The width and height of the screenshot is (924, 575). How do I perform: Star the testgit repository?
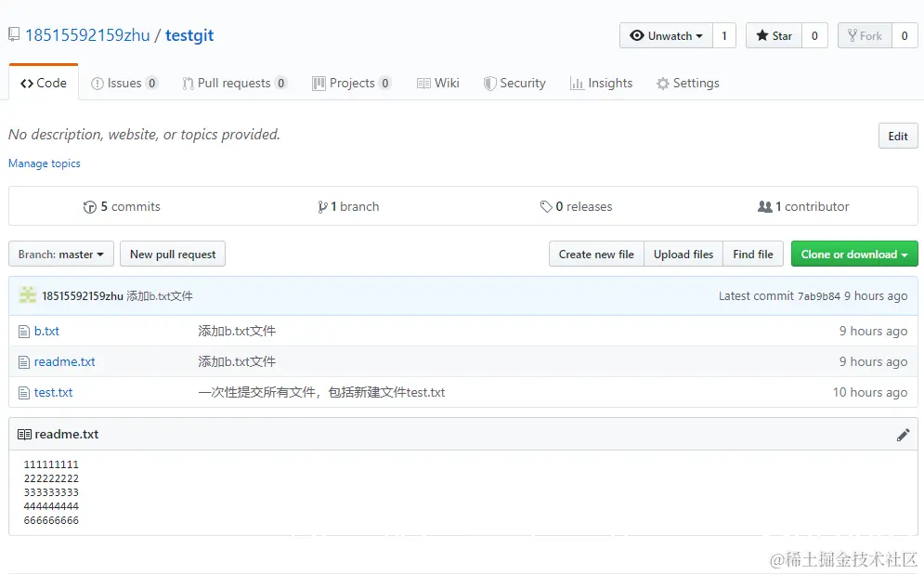[x=774, y=36]
